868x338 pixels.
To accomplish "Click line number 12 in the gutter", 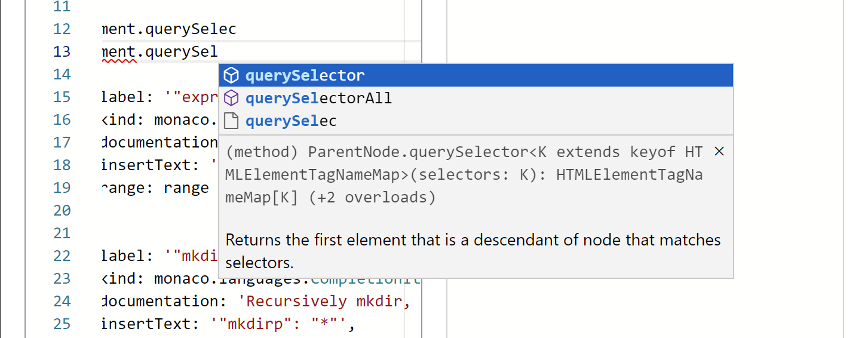I will pyautogui.click(x=62, y=29).
